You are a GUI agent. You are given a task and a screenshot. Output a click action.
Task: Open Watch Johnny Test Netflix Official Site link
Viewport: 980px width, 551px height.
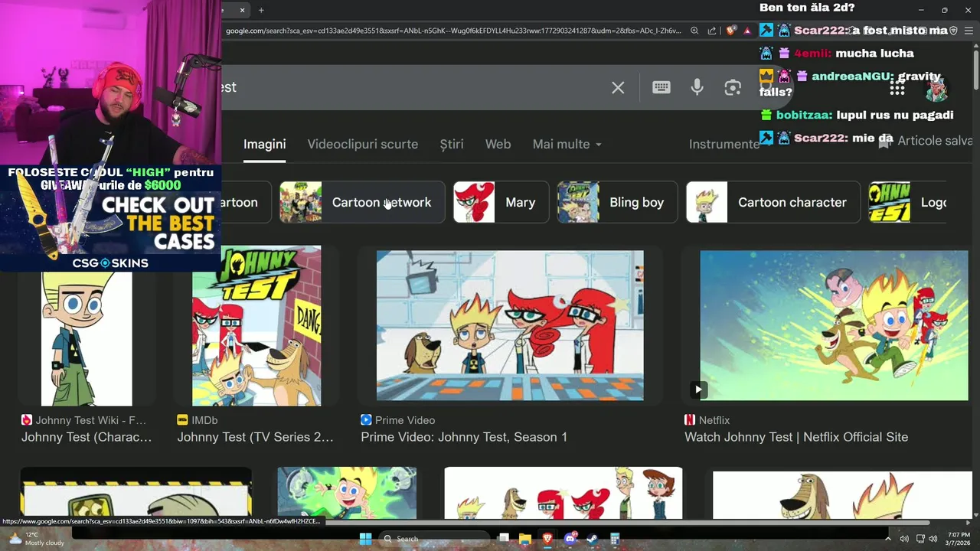click(x=796, y=437)
